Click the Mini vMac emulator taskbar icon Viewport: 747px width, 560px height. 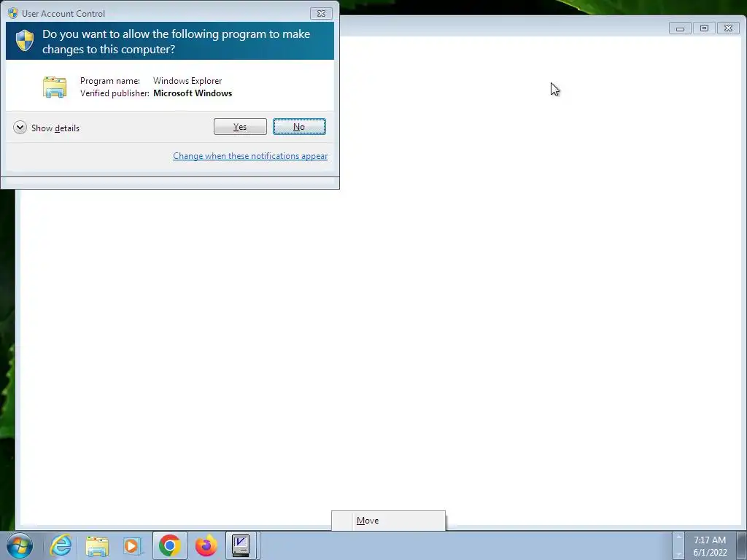point(241,545)
